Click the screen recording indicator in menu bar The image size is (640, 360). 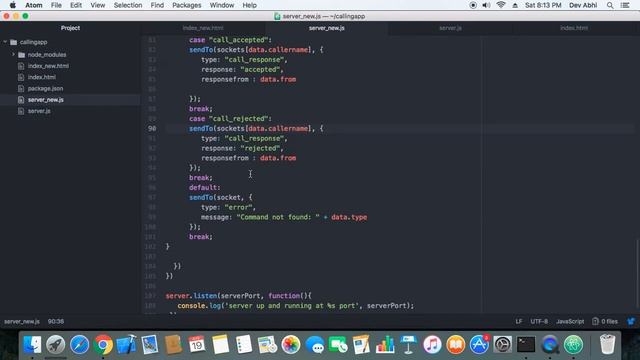coord(473,5)
